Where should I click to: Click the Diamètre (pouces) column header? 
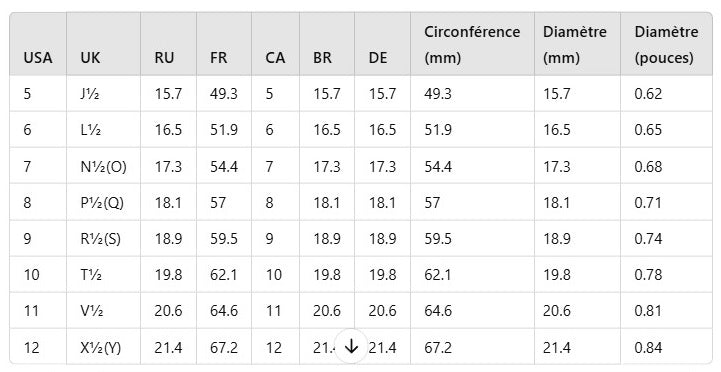point(666,44)
